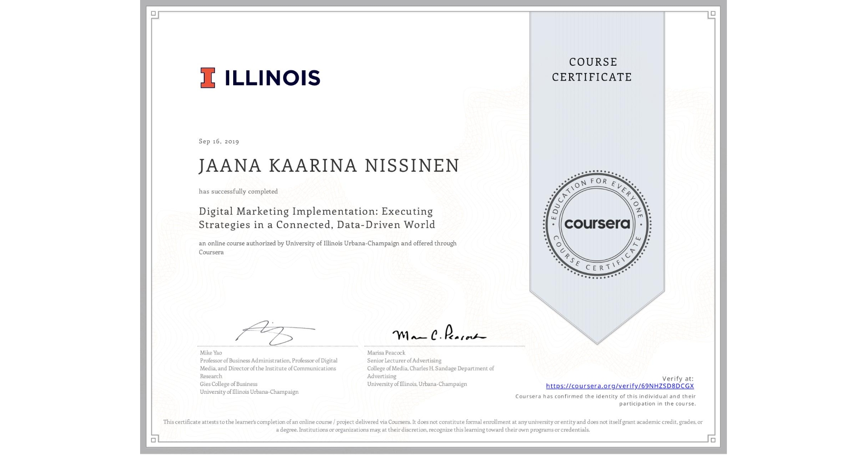Click 'Professor of Business Administration' title line

pos(268,360)
